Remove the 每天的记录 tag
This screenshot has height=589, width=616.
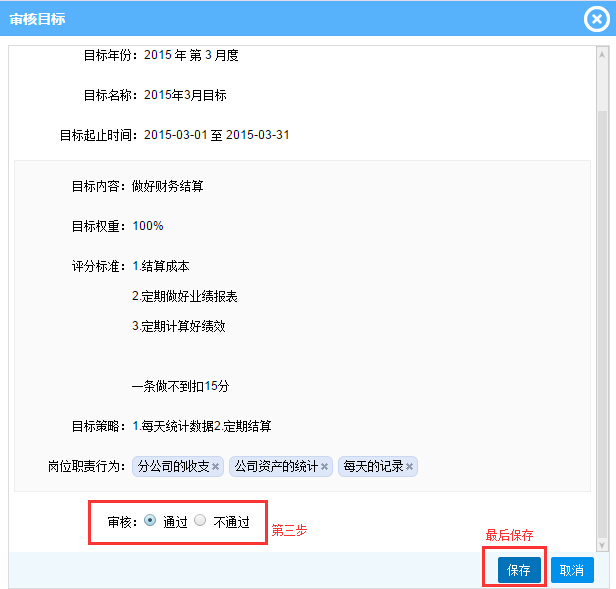click(x=409, y=467)
